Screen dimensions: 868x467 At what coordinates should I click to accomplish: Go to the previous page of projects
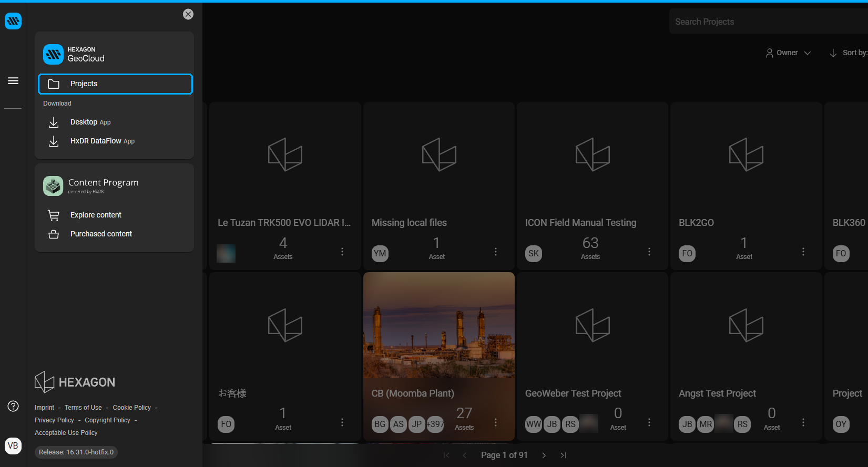coord(465,455)
